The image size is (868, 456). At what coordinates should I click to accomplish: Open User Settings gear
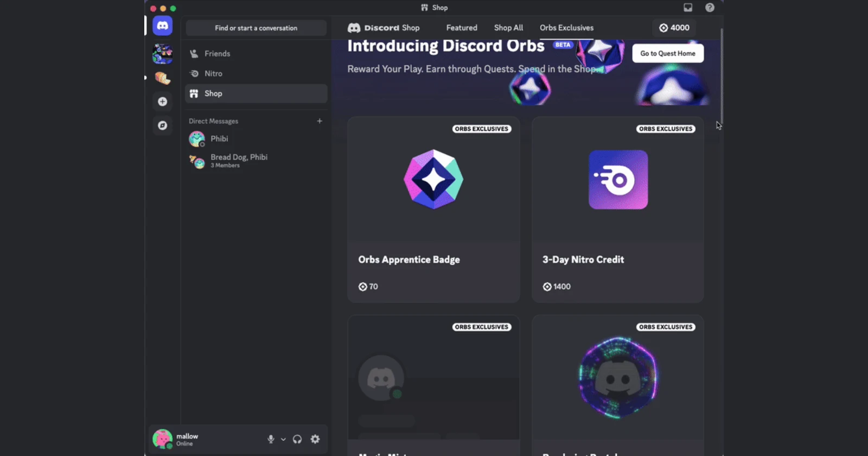pyautogui.click(x=315, y=439)
